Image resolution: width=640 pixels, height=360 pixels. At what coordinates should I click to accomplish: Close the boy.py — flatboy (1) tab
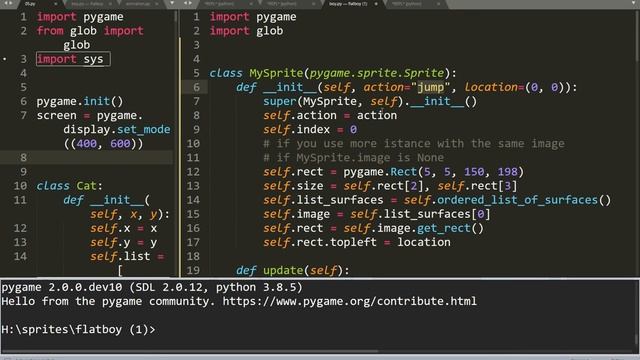pyautogui.click(x=376, y=4)
